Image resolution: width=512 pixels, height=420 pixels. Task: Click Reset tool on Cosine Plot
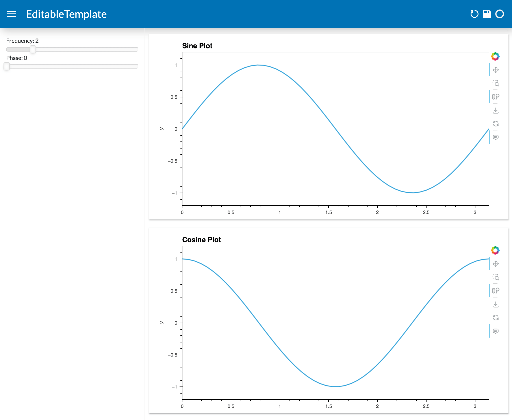pos(495,318)
